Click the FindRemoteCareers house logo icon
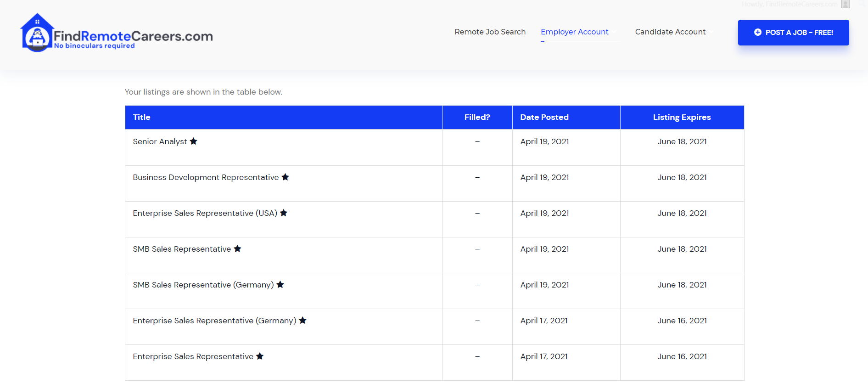The image size is (868, 389). point(37,33)
